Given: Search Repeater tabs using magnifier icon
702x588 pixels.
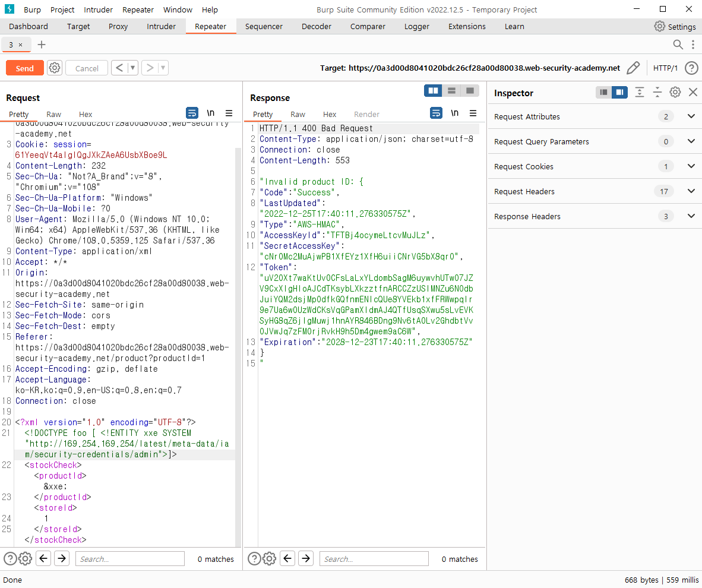Looking at the screenshot, I should [678, 45].
